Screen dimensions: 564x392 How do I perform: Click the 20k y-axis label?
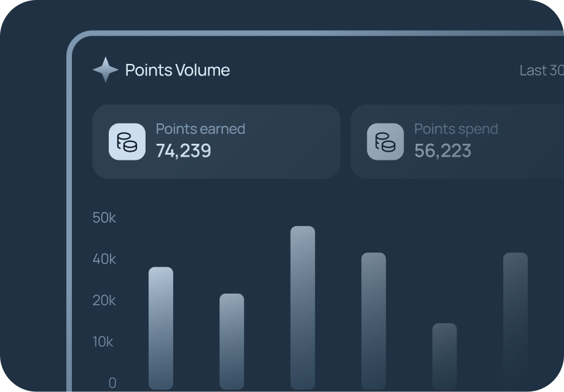click(104, 300)
